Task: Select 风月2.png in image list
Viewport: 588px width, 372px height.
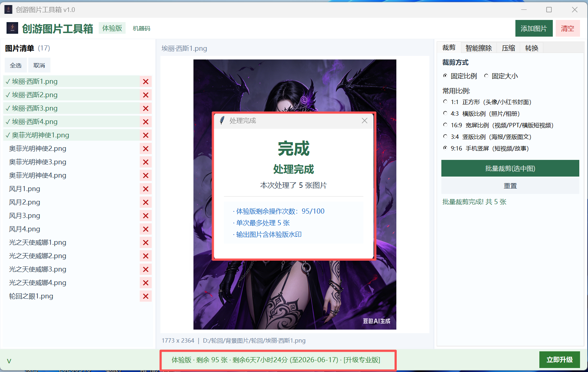Action: (72, 202)
